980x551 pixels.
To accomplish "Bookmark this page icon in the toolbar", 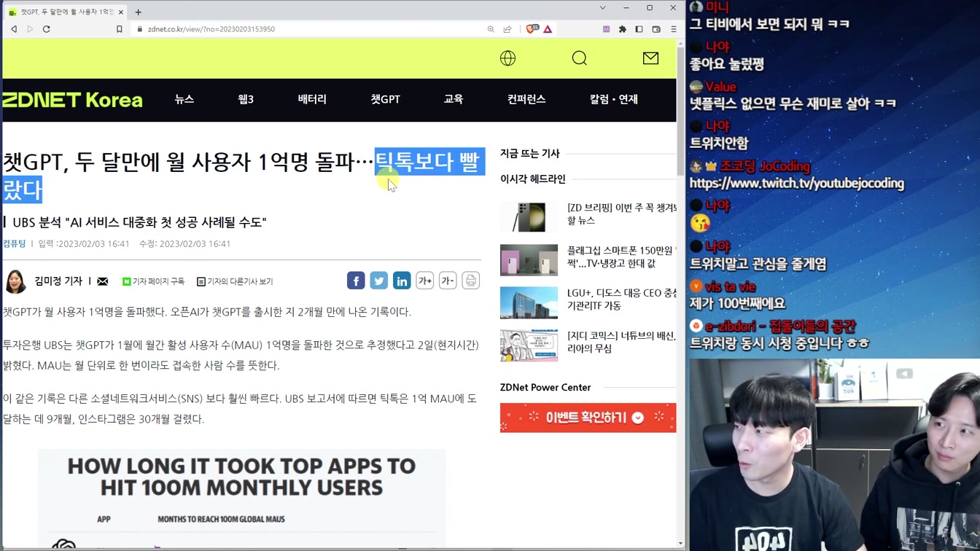I will click(x=120, y=29).
